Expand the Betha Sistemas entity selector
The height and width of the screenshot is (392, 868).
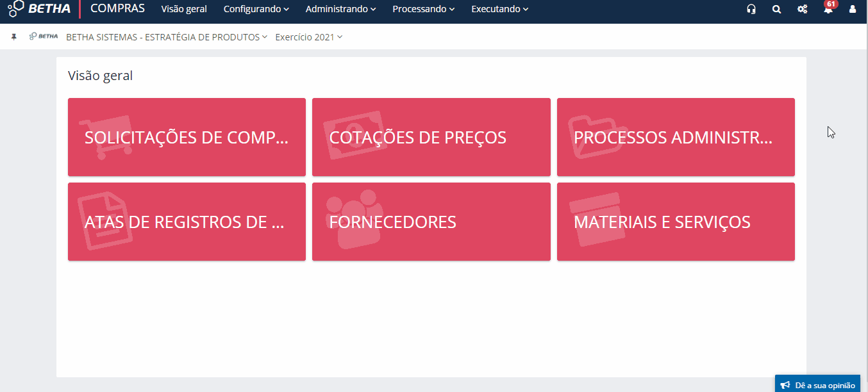[x=165, y=37]
